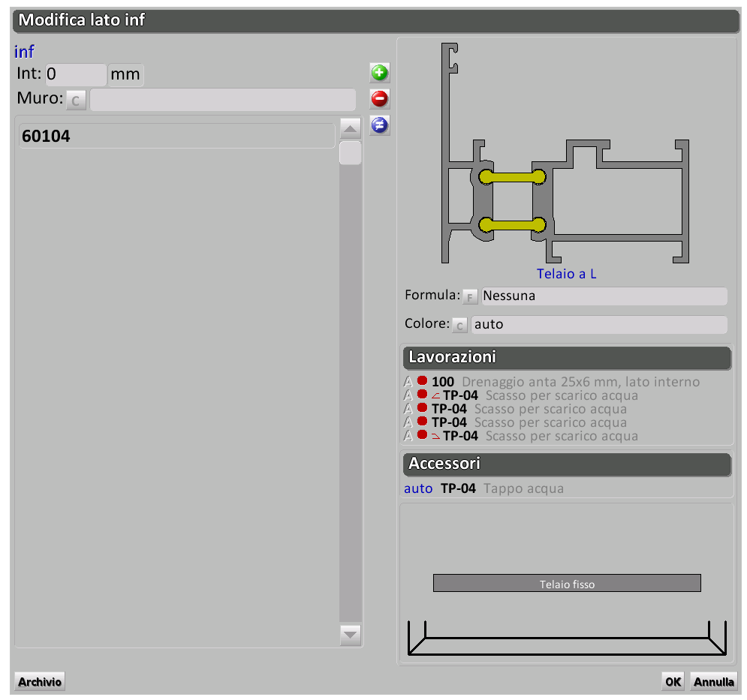This screenshot has height=700, width=747.
Task: Select the Tappo acqua accessory row
Action: [x=484, y=489]
